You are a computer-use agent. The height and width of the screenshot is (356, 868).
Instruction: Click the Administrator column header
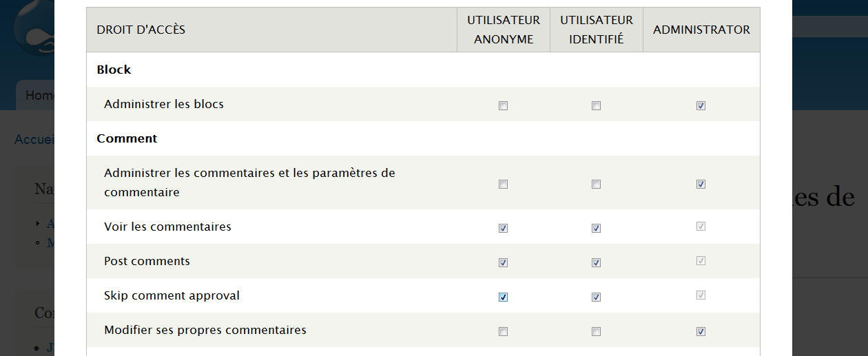[701, 30]
